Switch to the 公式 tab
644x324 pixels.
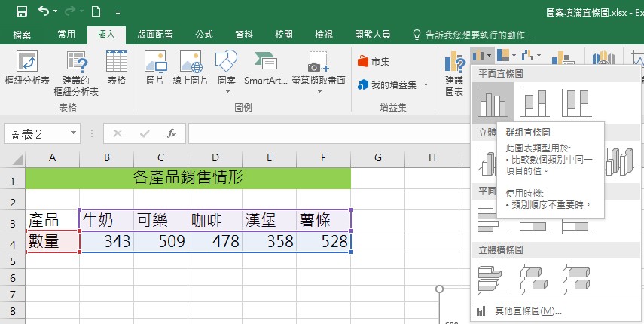[204, 35]
